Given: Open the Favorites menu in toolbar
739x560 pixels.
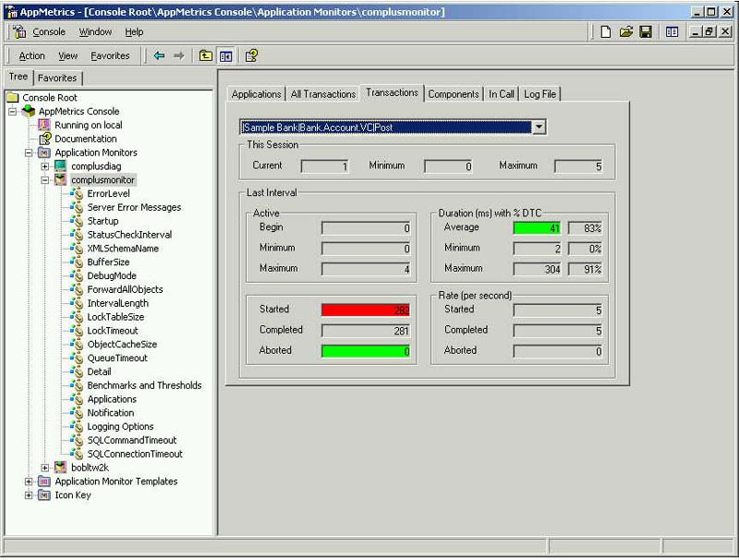Looking at the screenshot, I should click(x=110, y=56).
